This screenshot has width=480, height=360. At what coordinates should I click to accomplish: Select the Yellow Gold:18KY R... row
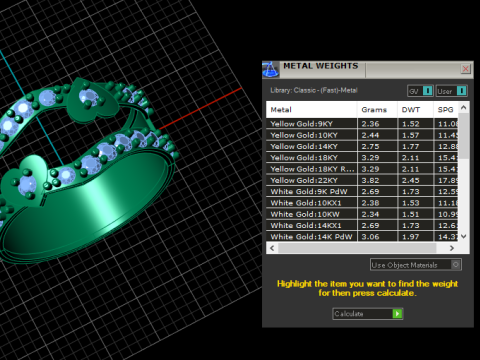362,169
